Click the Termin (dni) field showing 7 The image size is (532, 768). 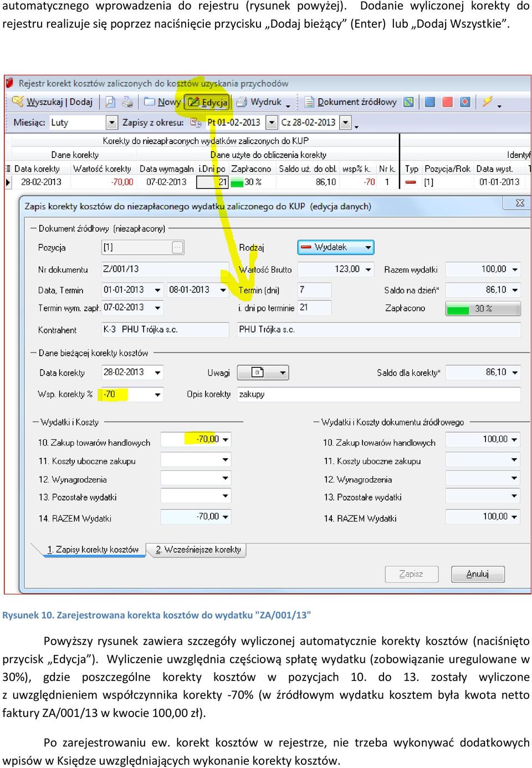tap(314, 290)
